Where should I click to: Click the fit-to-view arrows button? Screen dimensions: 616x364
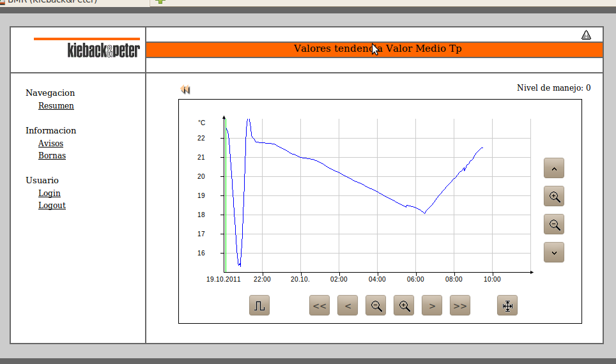click(x=507, y=306)
